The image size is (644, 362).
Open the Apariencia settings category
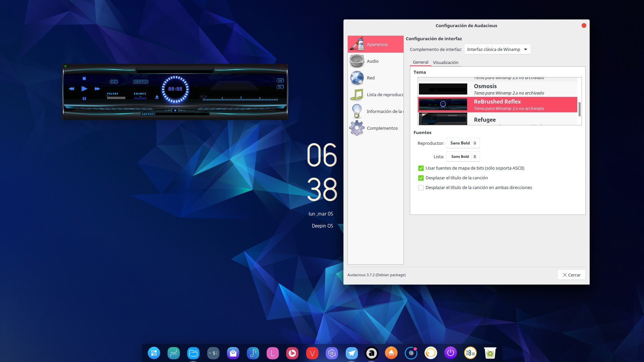(375, 44)
